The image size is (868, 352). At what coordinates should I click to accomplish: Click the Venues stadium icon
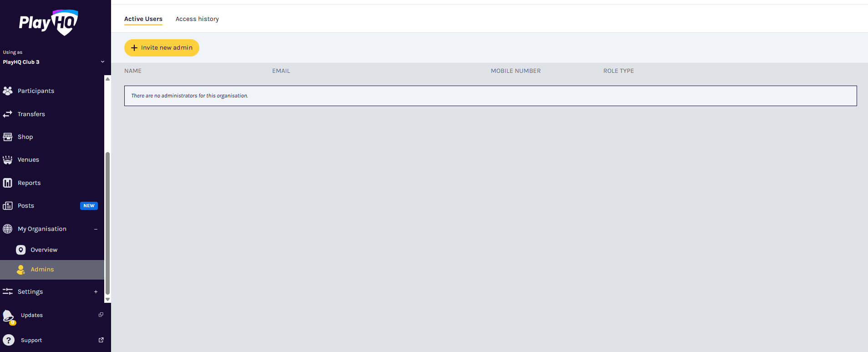pyautogui.click(x=8, y=160)
